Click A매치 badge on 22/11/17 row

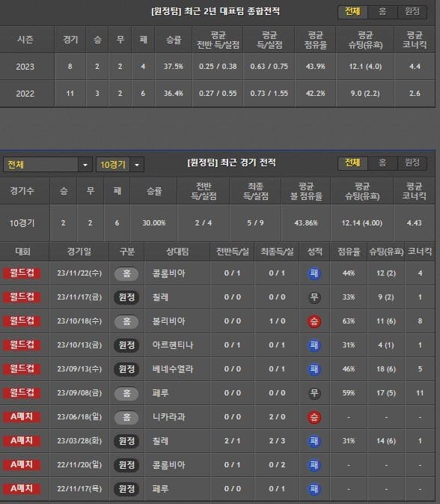pos(22,488)
